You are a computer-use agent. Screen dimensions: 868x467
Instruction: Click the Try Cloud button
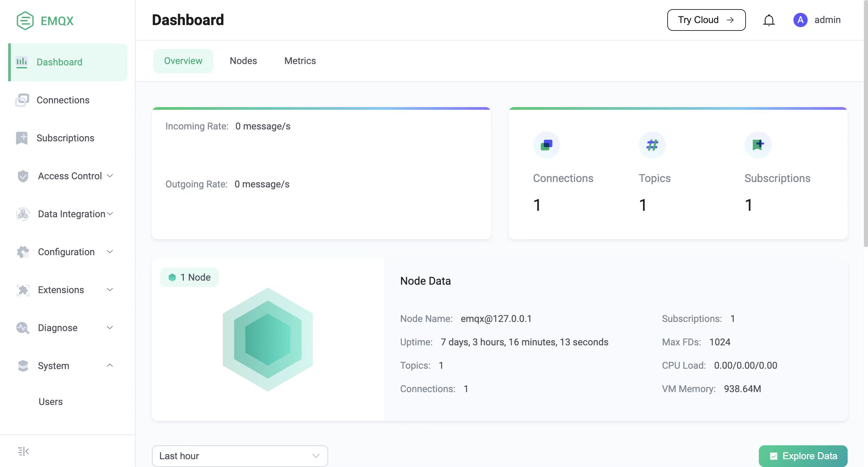706,20
